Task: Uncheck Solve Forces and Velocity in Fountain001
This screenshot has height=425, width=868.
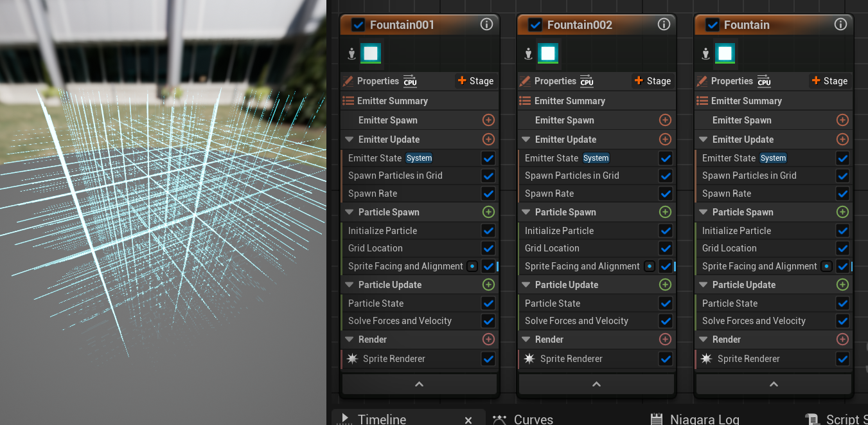Action: click(488, 321)
